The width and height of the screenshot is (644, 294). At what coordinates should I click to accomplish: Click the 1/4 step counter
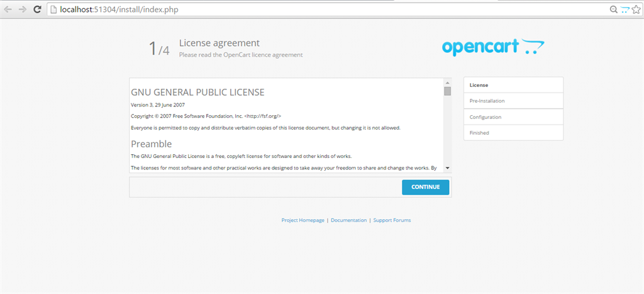coord(158,48)
